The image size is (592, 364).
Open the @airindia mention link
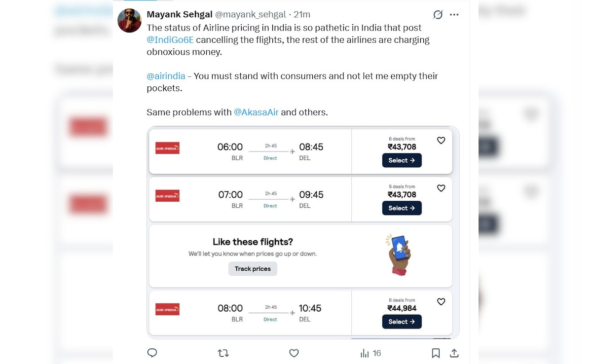click(166, 76)
